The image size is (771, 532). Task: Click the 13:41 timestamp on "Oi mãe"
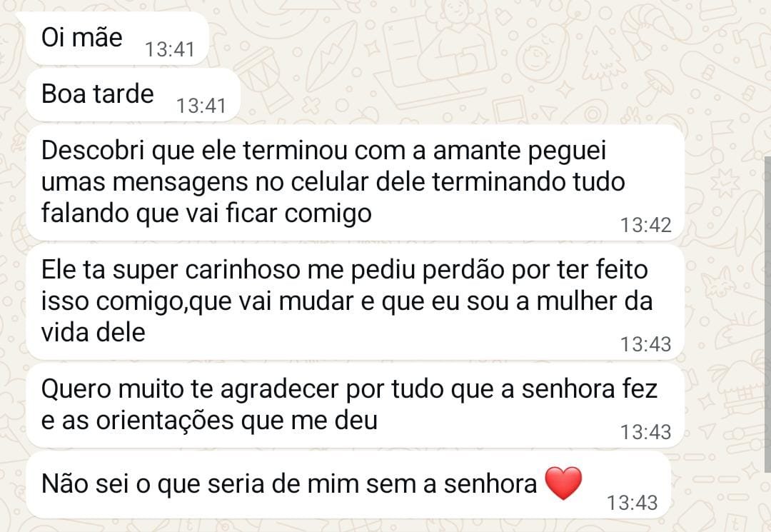169,49
